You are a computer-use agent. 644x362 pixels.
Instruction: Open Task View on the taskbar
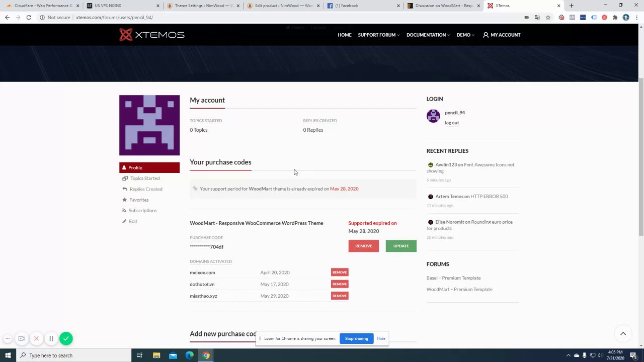point(139,355)
